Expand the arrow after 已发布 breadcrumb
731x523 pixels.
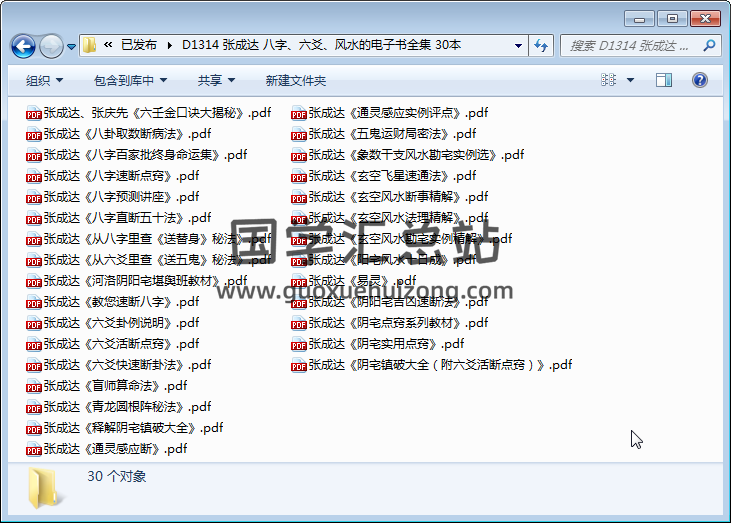click(x=169, y=45)
